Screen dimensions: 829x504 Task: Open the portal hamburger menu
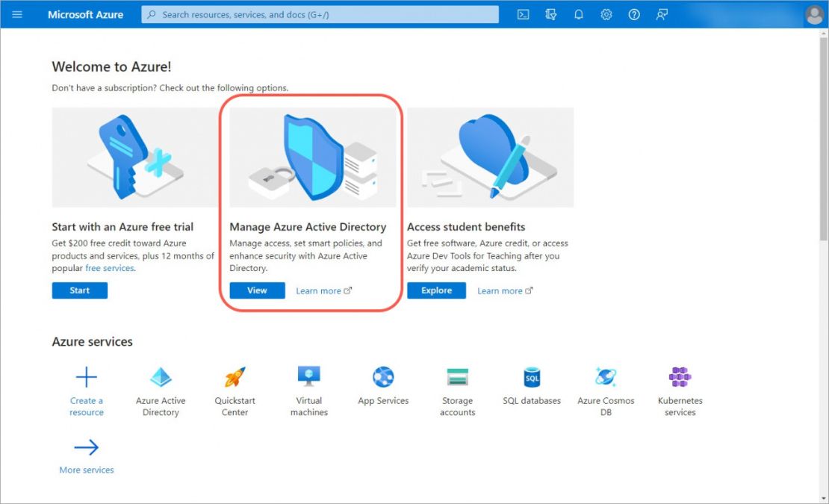tap(17, 14)
